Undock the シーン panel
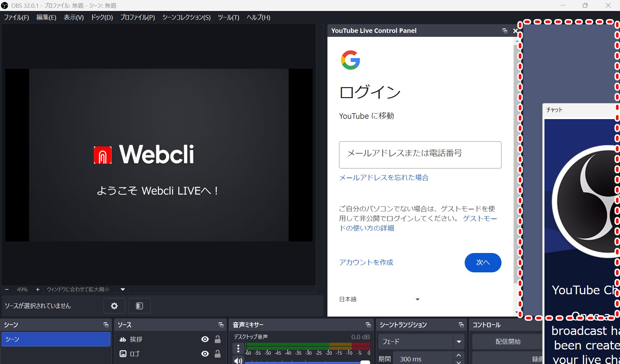This screenshot has height=364, width=620. [x=106, y=325]
